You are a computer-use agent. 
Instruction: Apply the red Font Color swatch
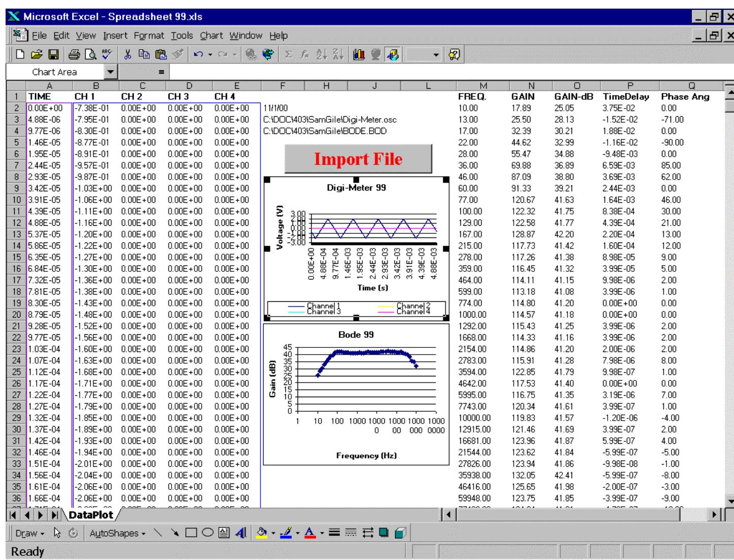pos(309,533)
